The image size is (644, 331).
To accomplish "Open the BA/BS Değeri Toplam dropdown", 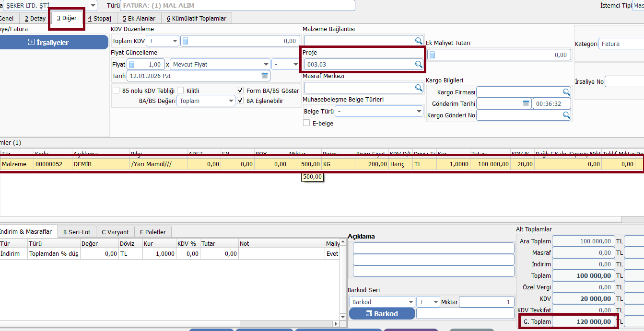I will [x=231, y=101].
